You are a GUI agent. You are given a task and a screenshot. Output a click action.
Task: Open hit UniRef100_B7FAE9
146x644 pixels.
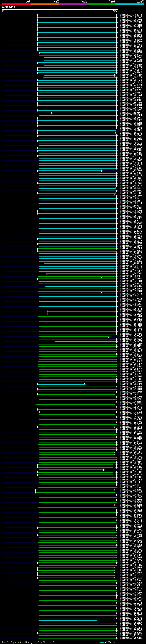pos(131,27)
